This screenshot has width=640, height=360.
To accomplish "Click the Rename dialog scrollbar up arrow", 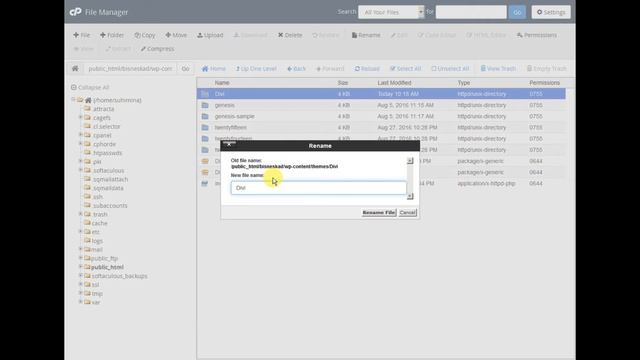I will 410,161.
